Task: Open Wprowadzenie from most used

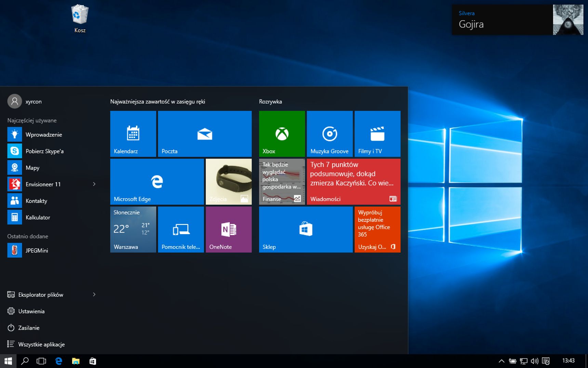Action: pos(51,135)
